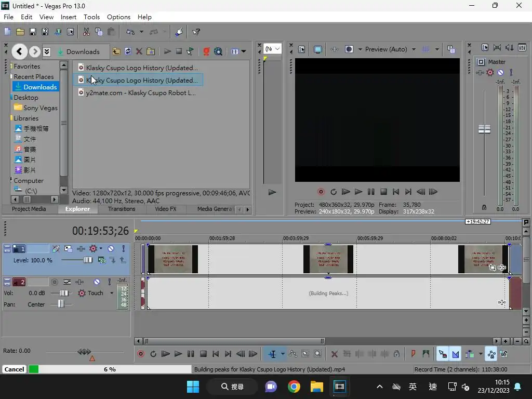Open File Explorer from the taskbar
The width and height of the screenshot is (532, 399).
(316, 387)
